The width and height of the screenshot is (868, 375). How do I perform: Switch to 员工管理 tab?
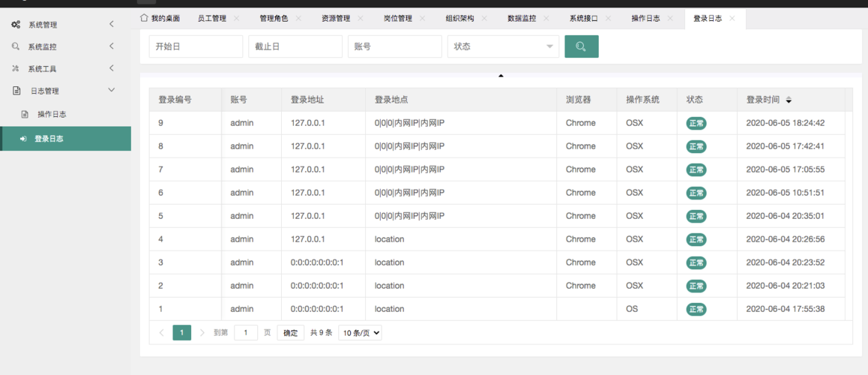pyautogui.click(x=212, y=18)
